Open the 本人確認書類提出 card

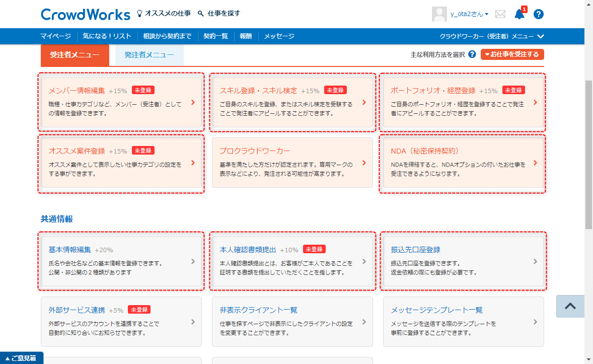click(x=292, y=261)
